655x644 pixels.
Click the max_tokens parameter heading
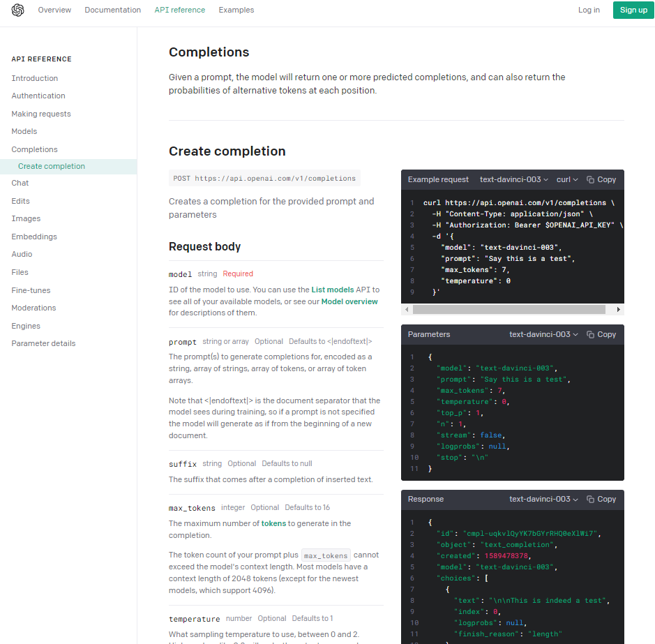[192, 508]
